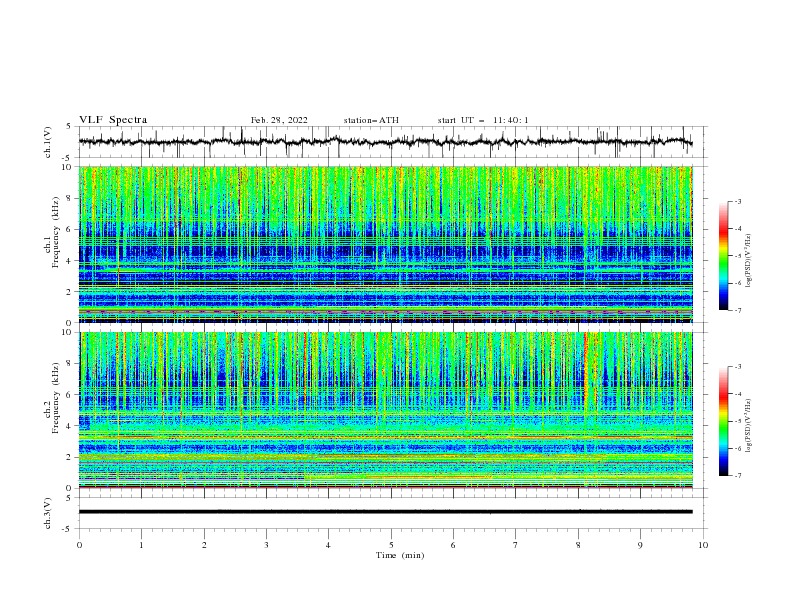Screen dimensions: 792x612
Task: Click time axis tick label "9"
Action: 640,545
